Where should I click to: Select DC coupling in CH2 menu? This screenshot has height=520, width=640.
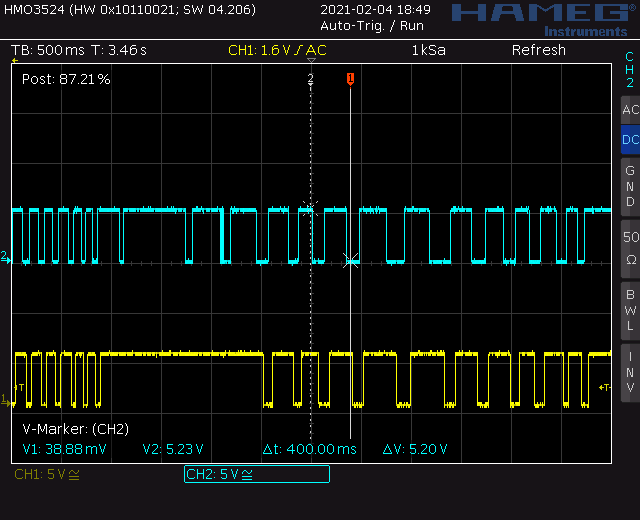coord(630,140)
